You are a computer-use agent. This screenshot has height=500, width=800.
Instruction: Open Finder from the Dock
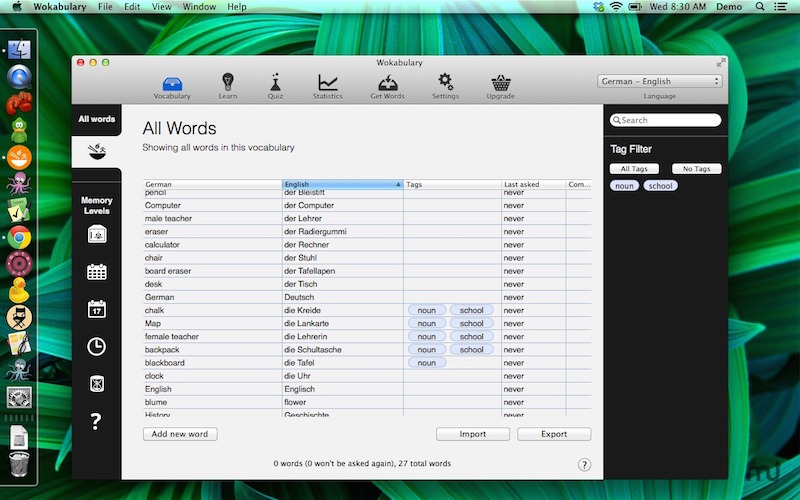(19, 49)
